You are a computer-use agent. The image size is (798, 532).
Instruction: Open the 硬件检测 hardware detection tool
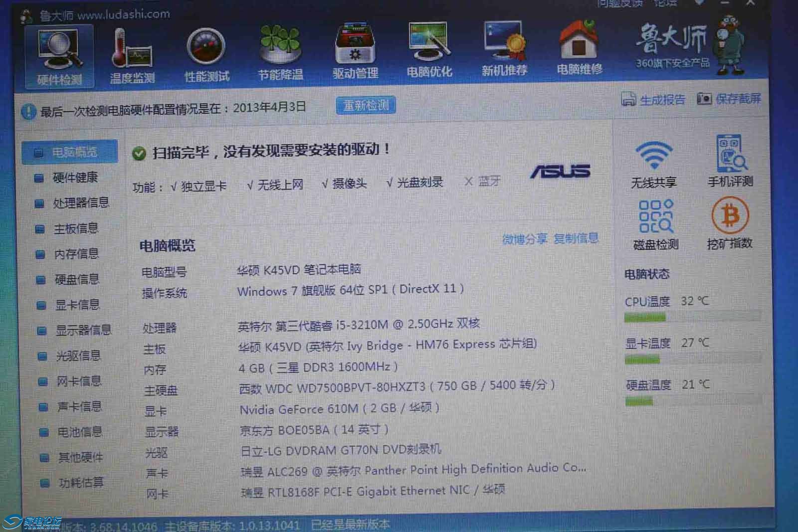[x=59, y=57]
